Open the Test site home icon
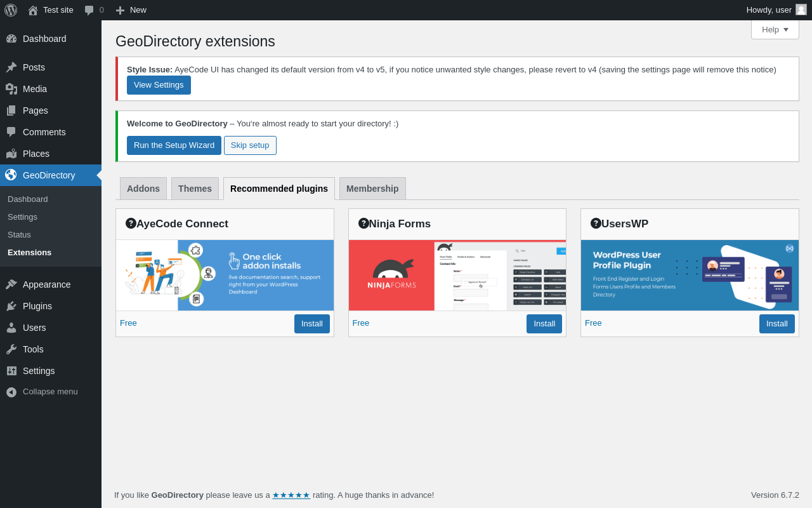The width and height of the screenshot is (812, 508). tap(33, 10)
